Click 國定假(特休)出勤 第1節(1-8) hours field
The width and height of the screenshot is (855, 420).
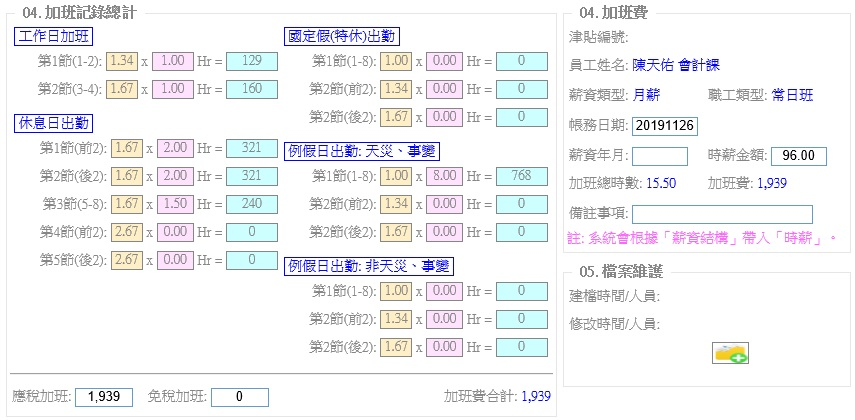[444, 61]
